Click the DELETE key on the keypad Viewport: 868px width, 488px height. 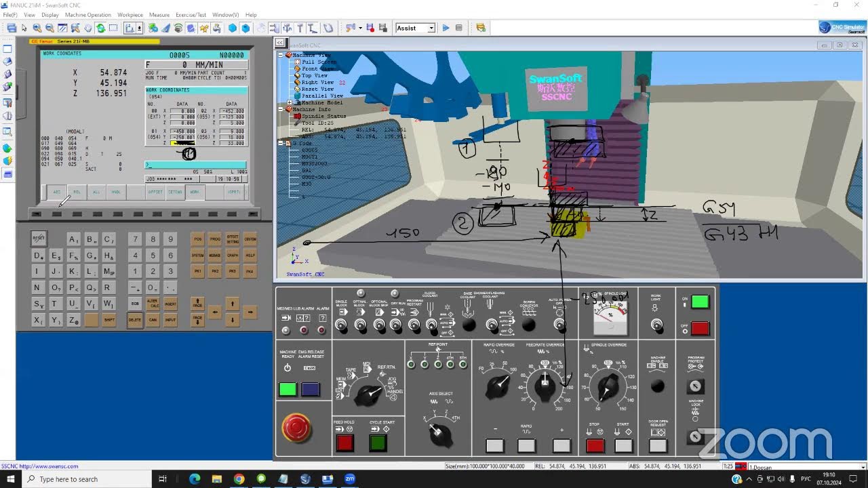point(135,319)
